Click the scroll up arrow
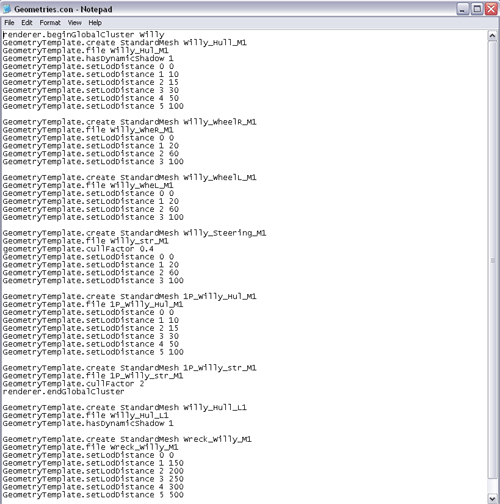 click(x=492, y=35)
